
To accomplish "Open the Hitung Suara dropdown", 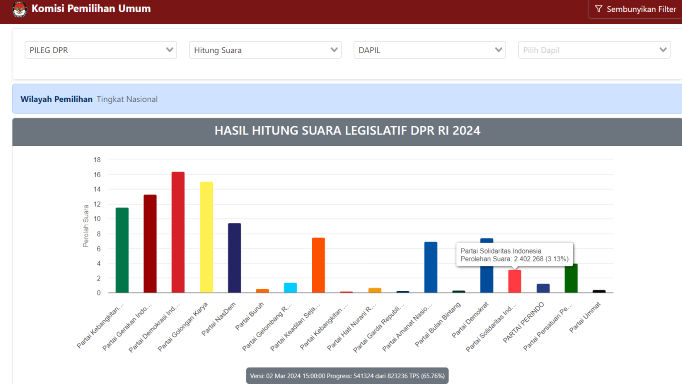I will coord(265,50).
